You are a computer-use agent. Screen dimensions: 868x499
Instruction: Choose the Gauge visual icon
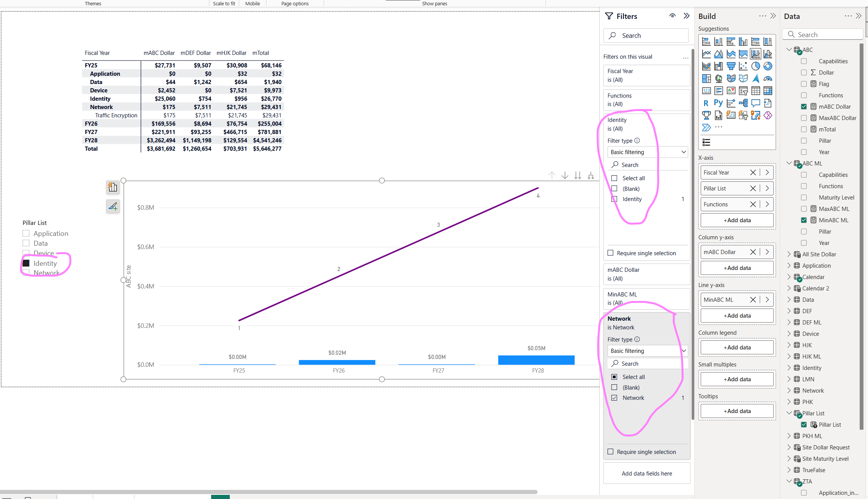click(x=768, y=78)
